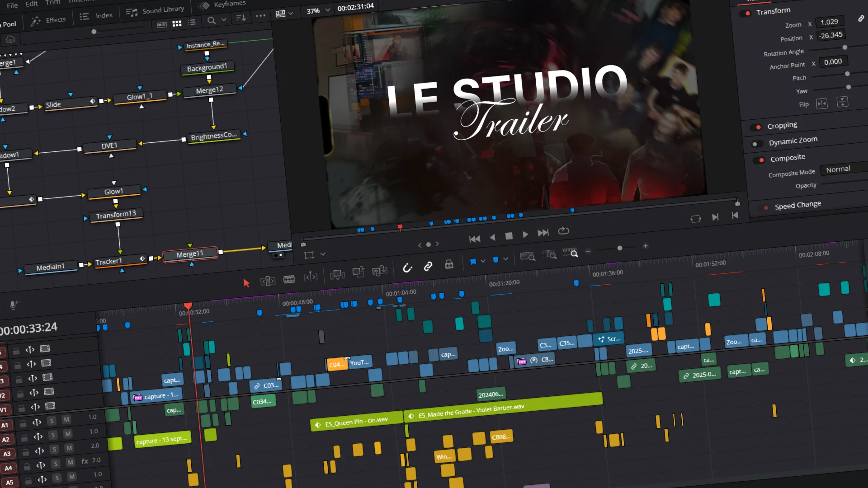The height and width of the screenshot is (488, 868).
Task: Open the flag color dropdown arrow
Action: (x=483, y=261)
